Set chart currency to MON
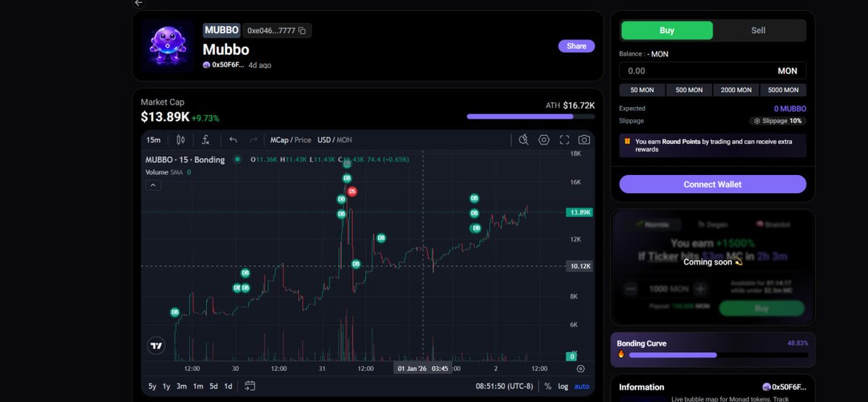This screenshot has height=402, width=868. [x=345, y=140]
